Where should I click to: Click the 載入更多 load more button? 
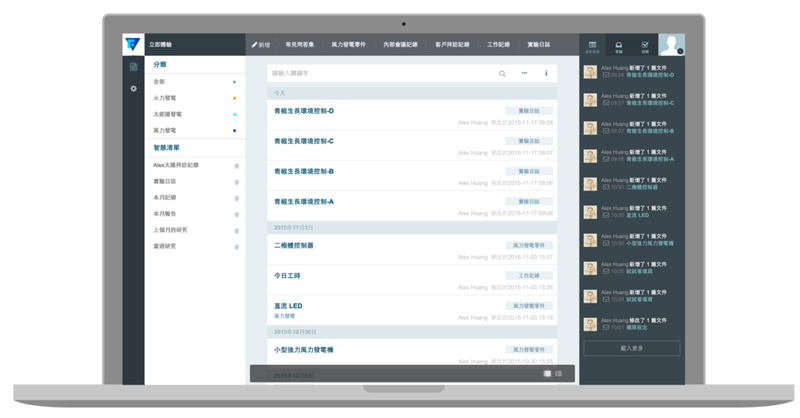(632, 348)
